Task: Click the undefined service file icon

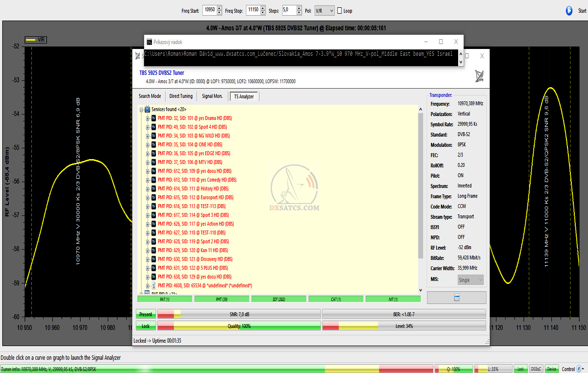Action: [x=153, y=285]
